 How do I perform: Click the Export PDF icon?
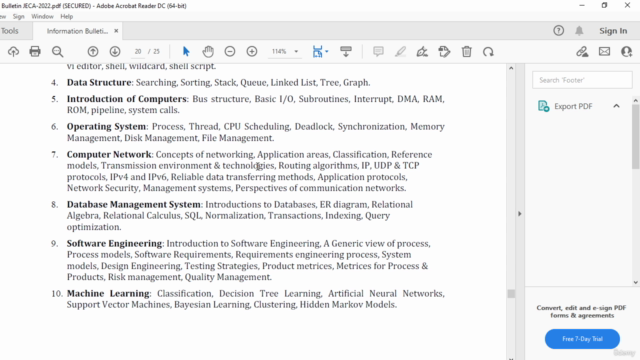pos(543,106)
